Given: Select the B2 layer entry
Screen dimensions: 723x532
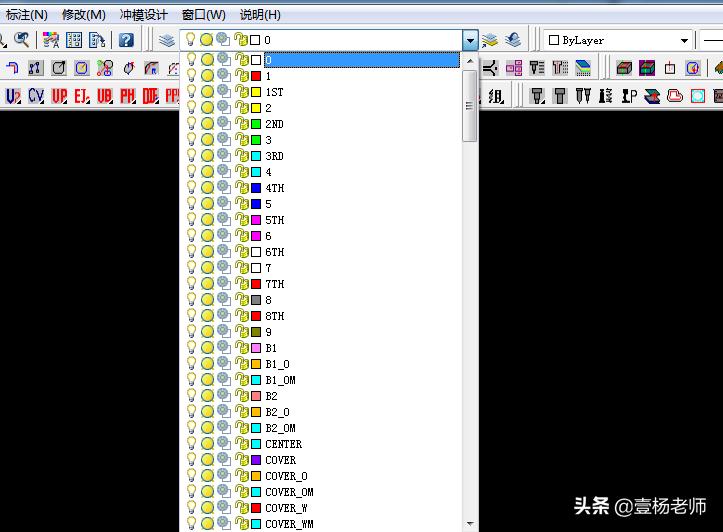Looking at the screenshot, I should (x=271, y=396).
